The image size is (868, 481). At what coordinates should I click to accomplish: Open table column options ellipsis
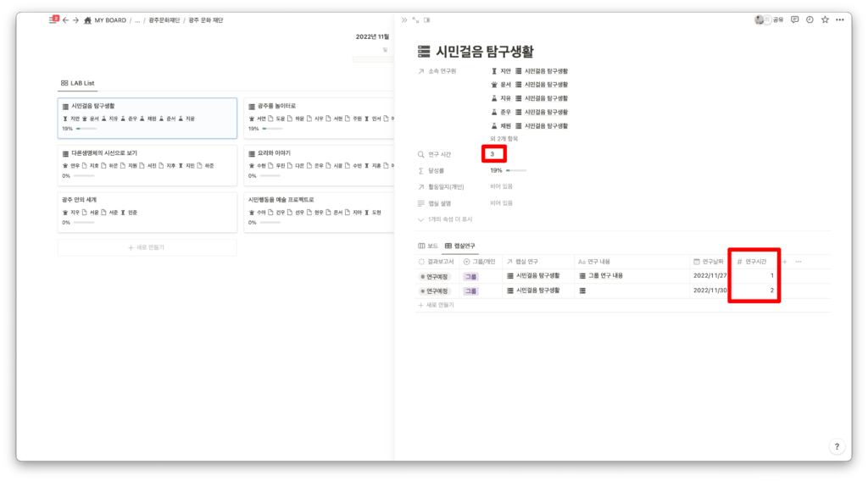798,262
